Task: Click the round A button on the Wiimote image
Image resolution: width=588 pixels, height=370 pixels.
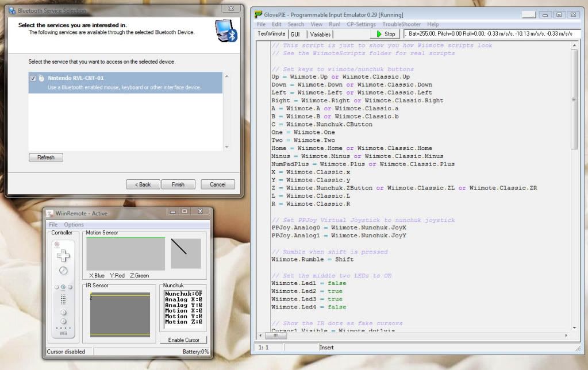Action: tap(63, 270)
